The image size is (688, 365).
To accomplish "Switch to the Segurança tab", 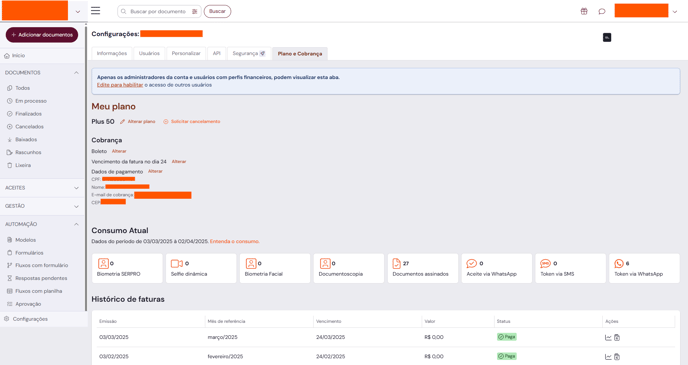I will pos(249,54).
